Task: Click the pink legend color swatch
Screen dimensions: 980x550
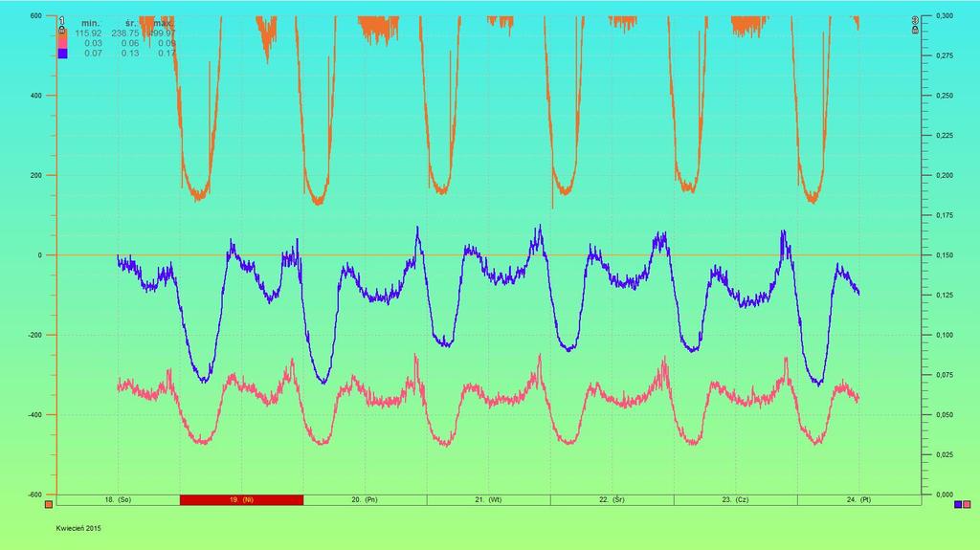Action: click(x=62, y=43)
